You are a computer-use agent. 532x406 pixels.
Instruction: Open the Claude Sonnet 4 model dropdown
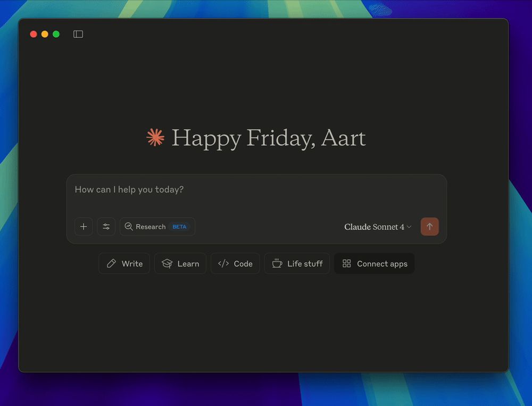(x=378, y=227)
